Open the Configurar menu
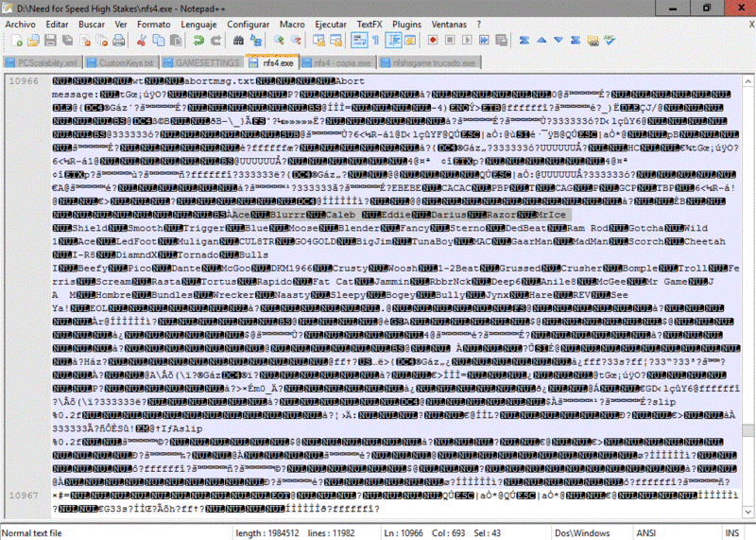The width and height of the screenshot is (756, 540). (x=249, y=25)
